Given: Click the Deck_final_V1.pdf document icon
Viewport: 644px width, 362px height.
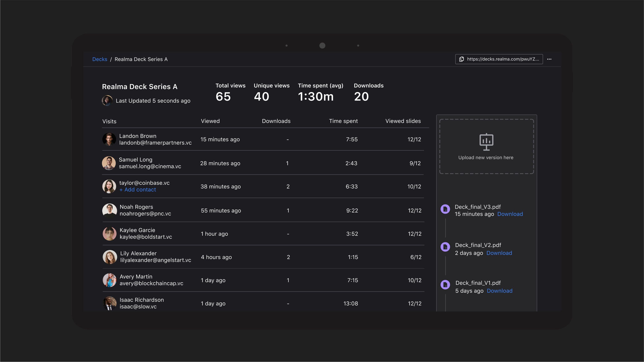Looking at the screenshot, I should [446, 285].
